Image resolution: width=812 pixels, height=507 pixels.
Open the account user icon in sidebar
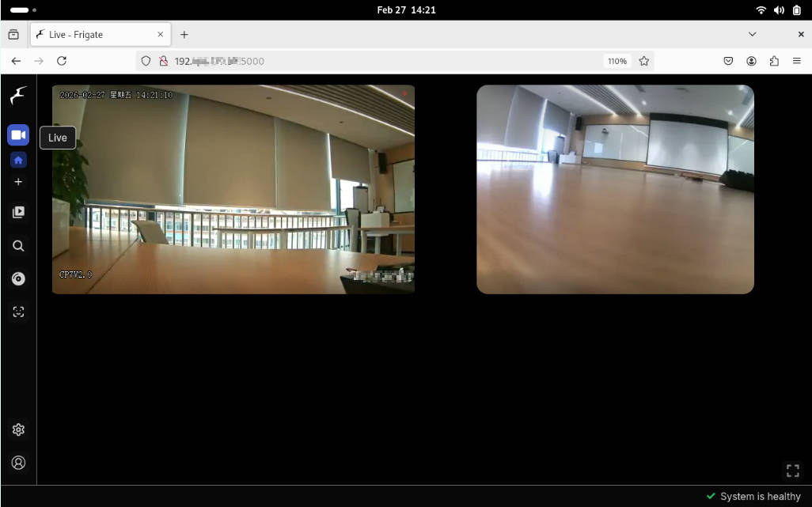pos(18,463)
